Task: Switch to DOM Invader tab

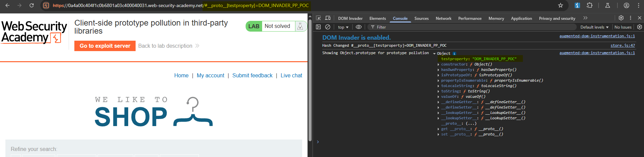Action: (x=350, y=18)
